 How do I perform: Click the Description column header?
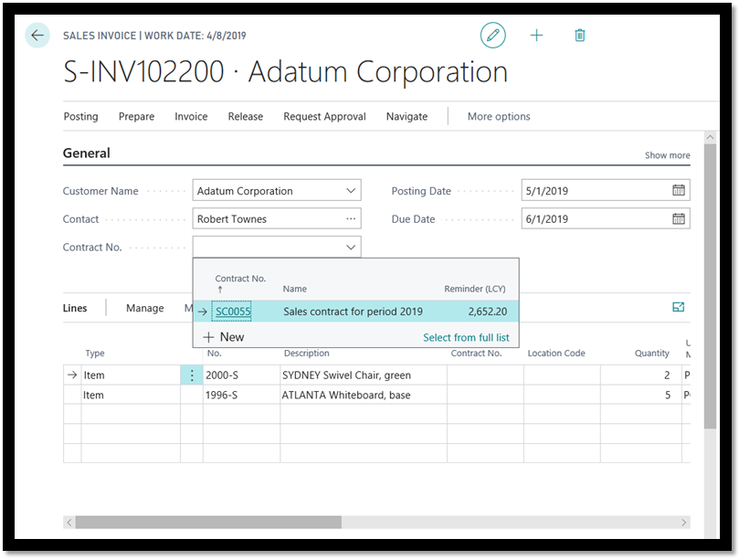pyautogui.click(x=307, y=353)
